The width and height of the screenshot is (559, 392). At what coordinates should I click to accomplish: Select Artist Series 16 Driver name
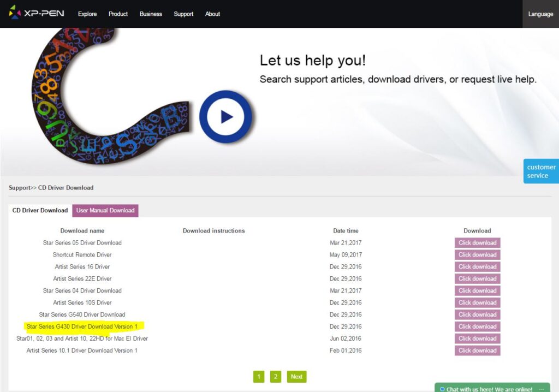pyautogui.click(x=82, y=267)
